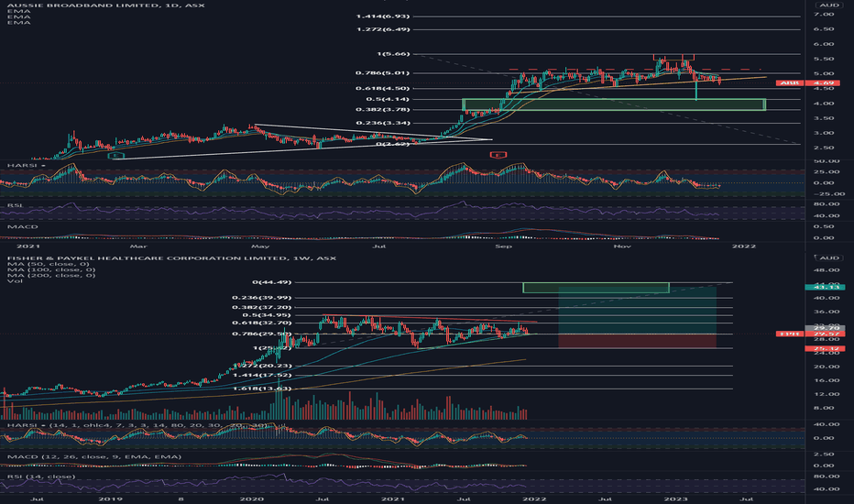
Task: Click the Mar label on the upper time axis
Action: [x=138, y=247]
